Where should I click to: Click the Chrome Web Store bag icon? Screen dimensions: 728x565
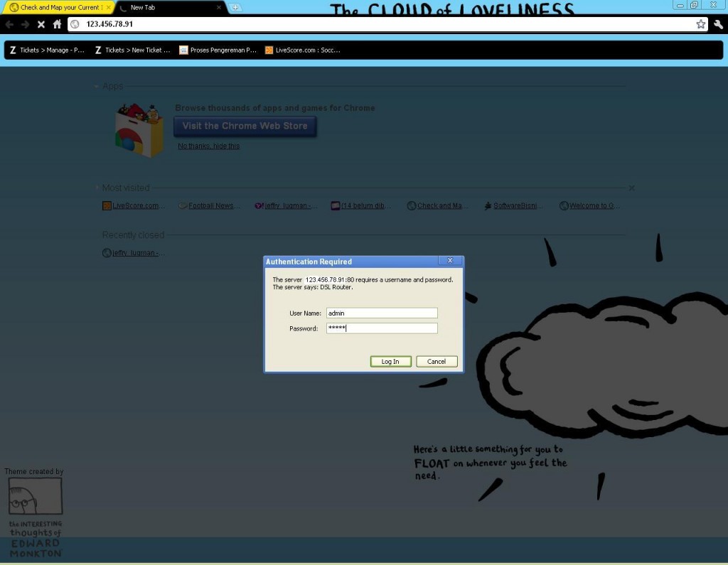click(x=139, y=130)
